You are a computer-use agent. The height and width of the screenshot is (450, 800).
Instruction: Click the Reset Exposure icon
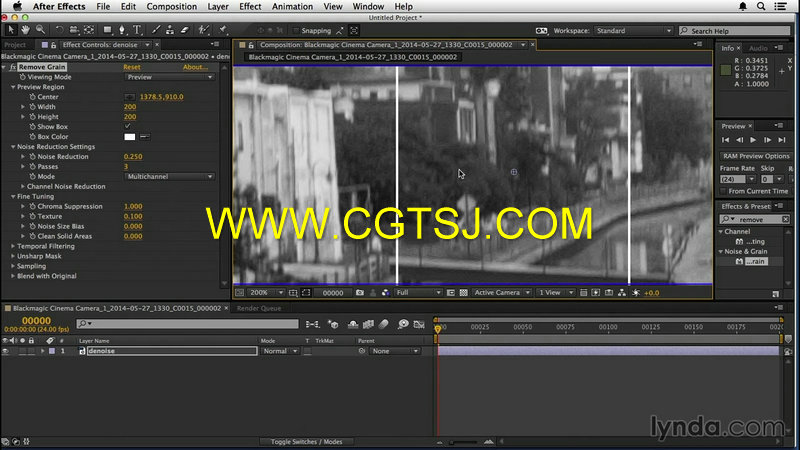[636, 293]
